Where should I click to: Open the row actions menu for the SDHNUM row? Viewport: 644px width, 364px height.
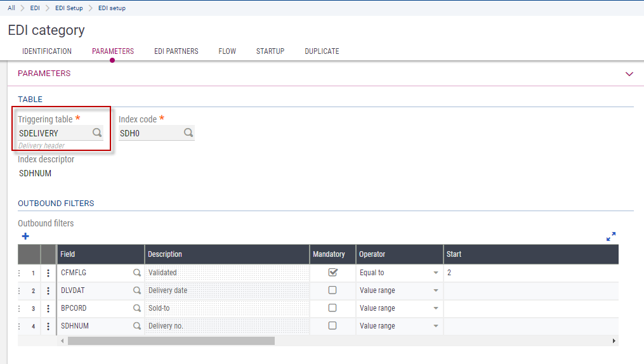pos(48,326)
